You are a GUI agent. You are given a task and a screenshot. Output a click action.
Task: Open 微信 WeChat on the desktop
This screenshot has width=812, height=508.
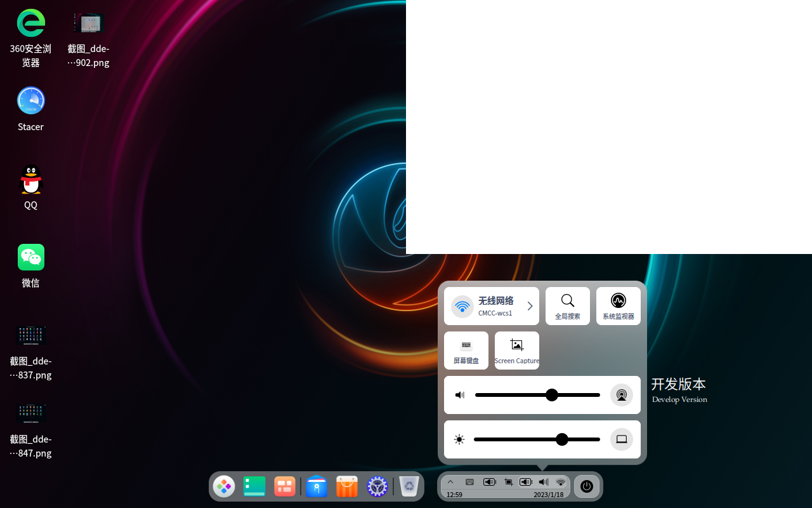(x=30, y=257)
